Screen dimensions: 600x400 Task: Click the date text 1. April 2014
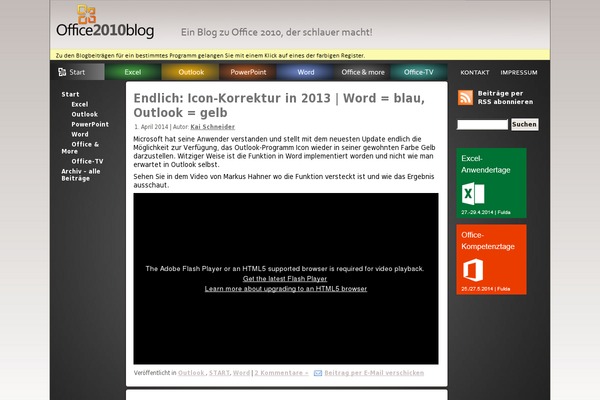[151, 127]
